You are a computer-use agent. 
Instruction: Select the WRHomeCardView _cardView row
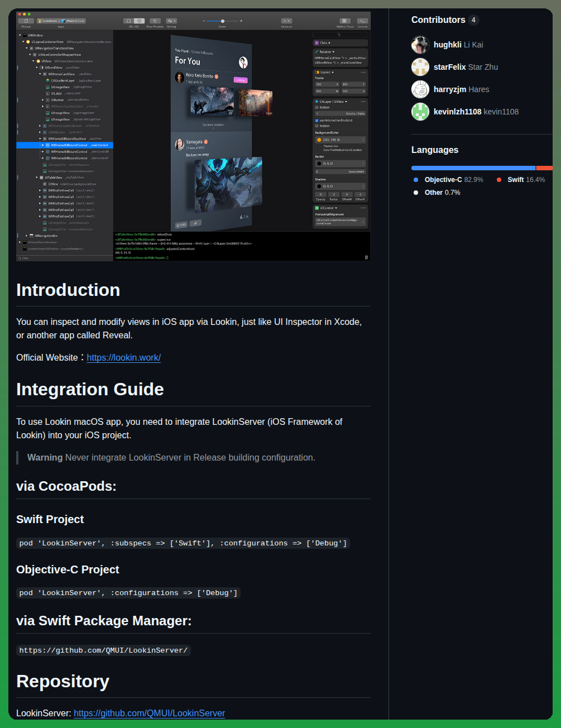coord(65,74)
